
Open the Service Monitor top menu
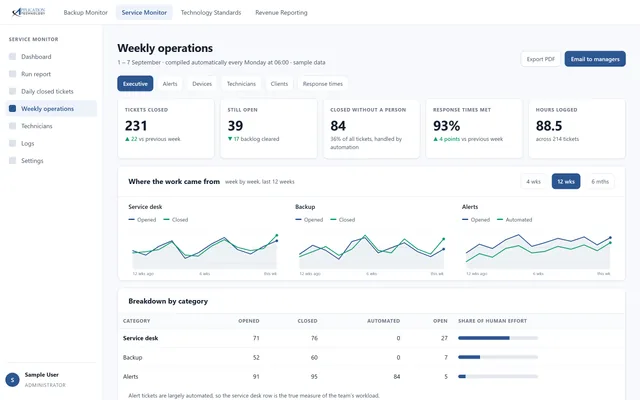tap(144, 13)
